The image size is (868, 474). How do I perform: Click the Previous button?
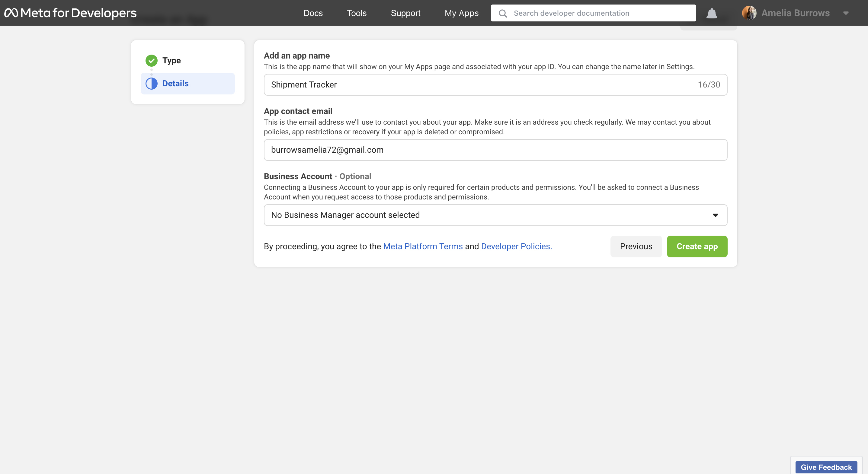(x=636, y=246)
